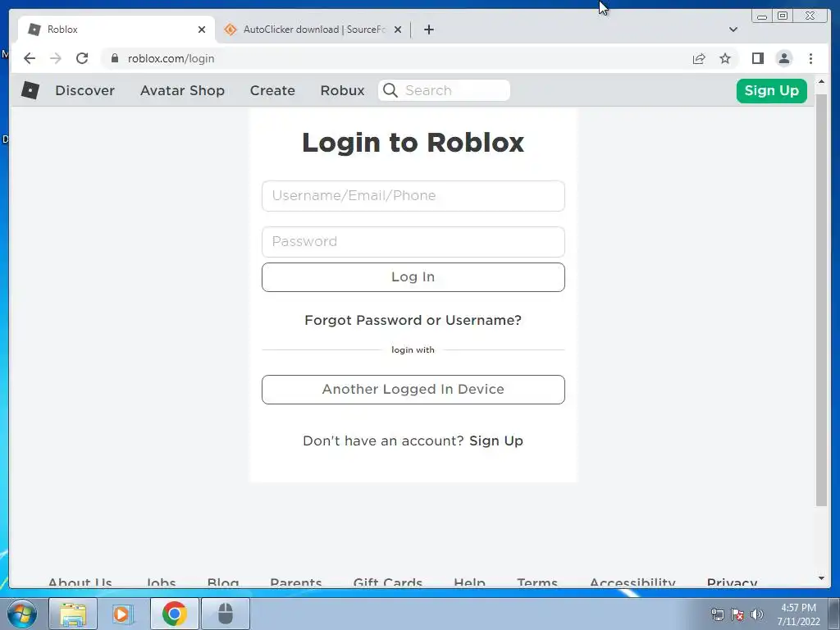Viewport: 840px width, 630px height.
Task: Open the Avatar Shop menu item
Action: [x=182, y=90]
